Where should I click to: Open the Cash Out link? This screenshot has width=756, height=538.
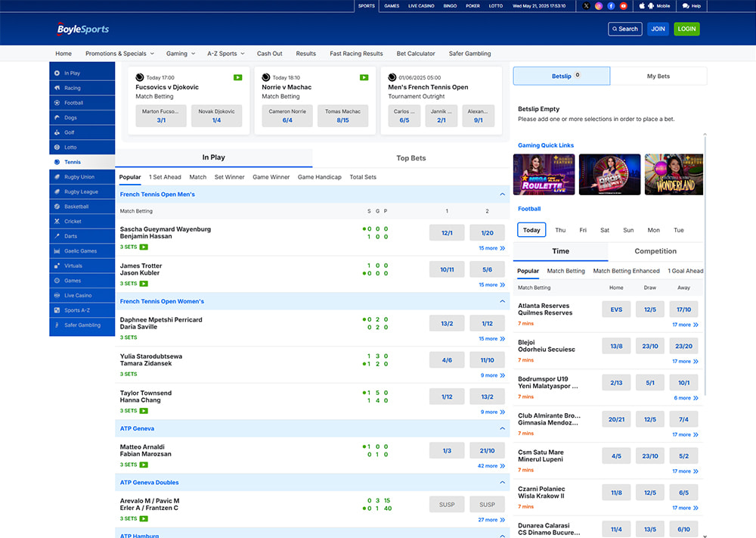tap(270, 54)
